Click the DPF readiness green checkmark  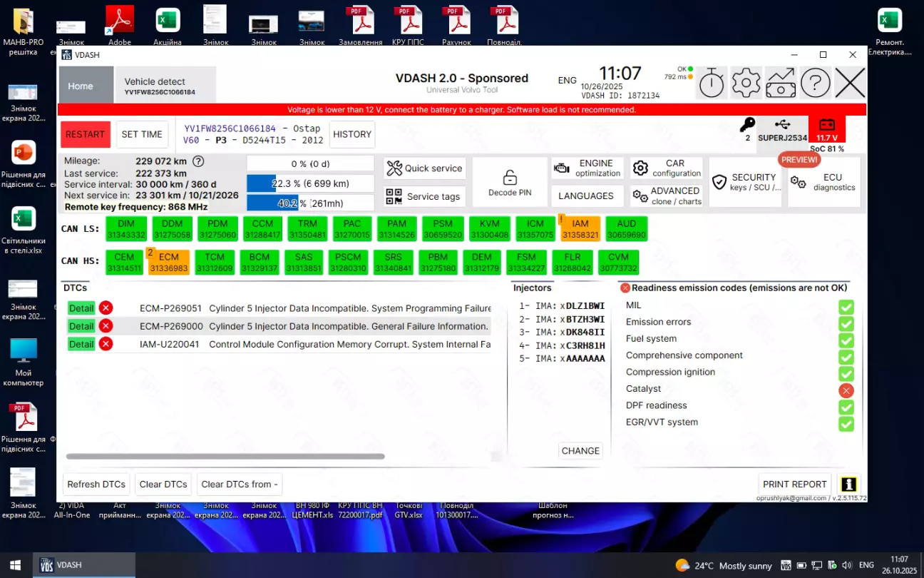tap(846, 407)
